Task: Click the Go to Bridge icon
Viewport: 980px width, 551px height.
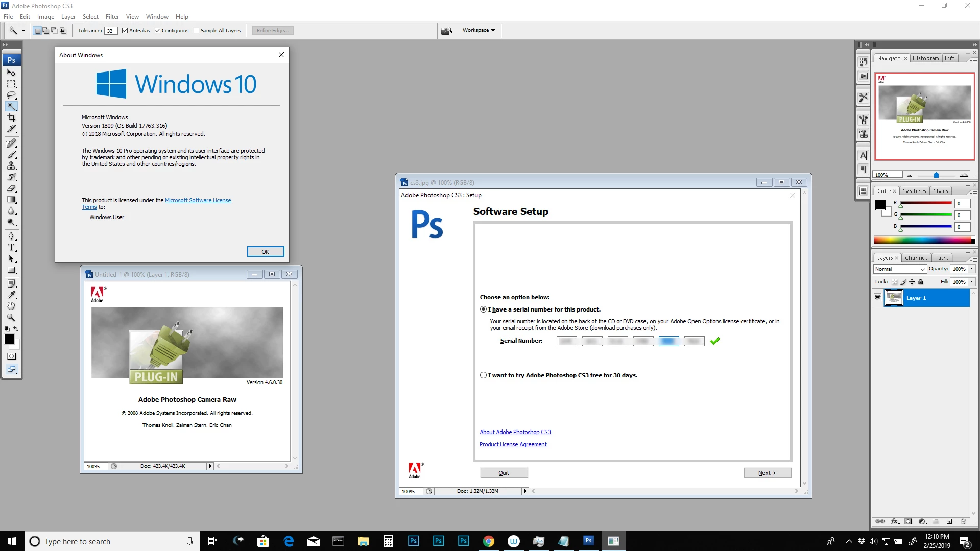Action: point(447,31)
